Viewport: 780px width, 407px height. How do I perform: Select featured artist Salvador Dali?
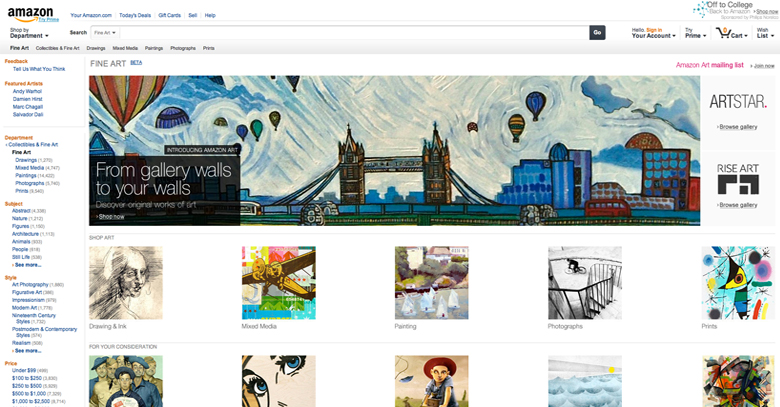(28, 114)
